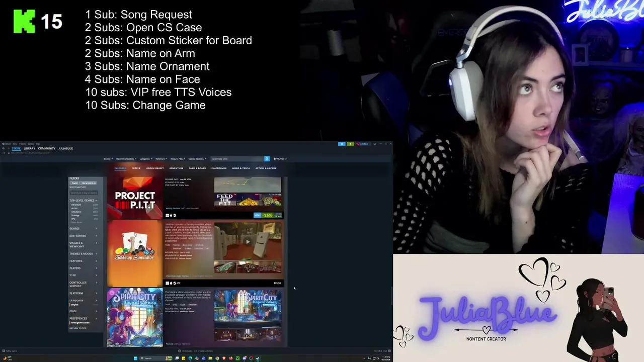Click the Project P.I.T.T. -15% price button
644x362 pixels.
coord(268,216)
